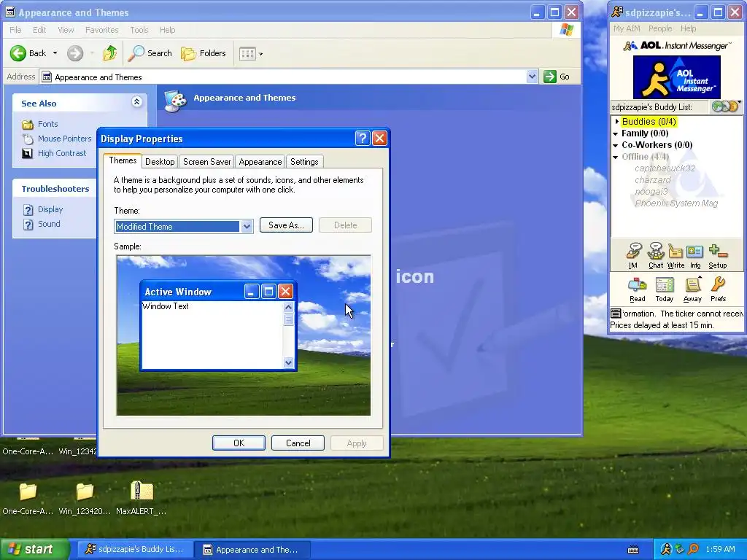Collapse the Offline (4/4) group
This screenshot has height=560, width=747.
616,157
